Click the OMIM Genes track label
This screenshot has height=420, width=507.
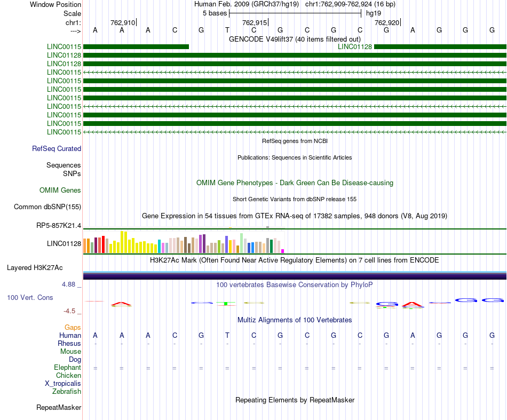pos(60,190)
